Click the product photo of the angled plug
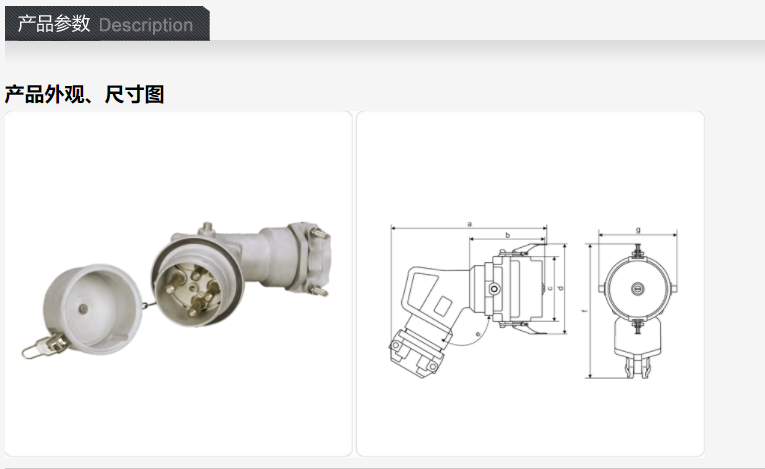The width and height of the screenshot is (765, 469). pyautogui.click(x=178, y=284)
